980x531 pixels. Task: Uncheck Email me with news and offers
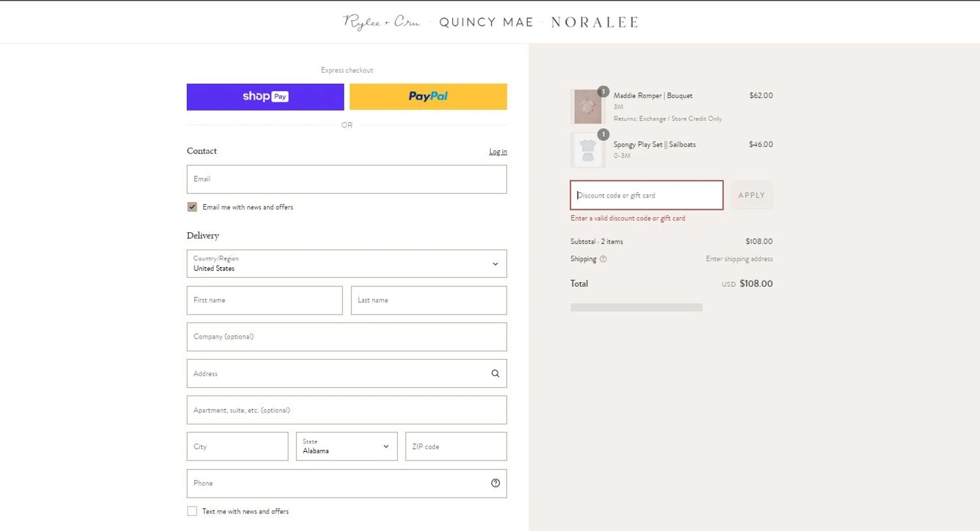192,207
